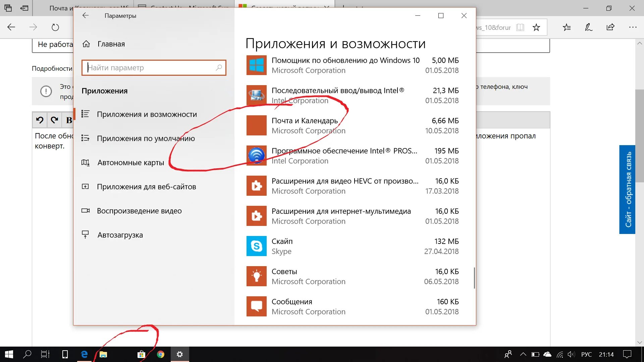Open Приложения для веб-сайтов section

point(146,187)
